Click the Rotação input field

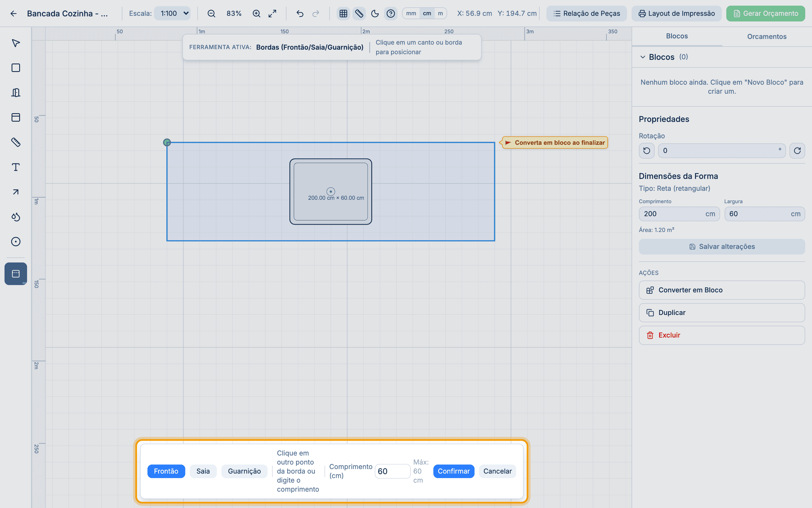[722, 150]
